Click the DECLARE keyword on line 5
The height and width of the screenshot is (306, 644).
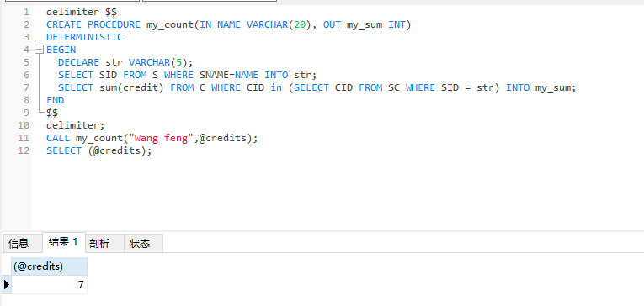point(79,62)
